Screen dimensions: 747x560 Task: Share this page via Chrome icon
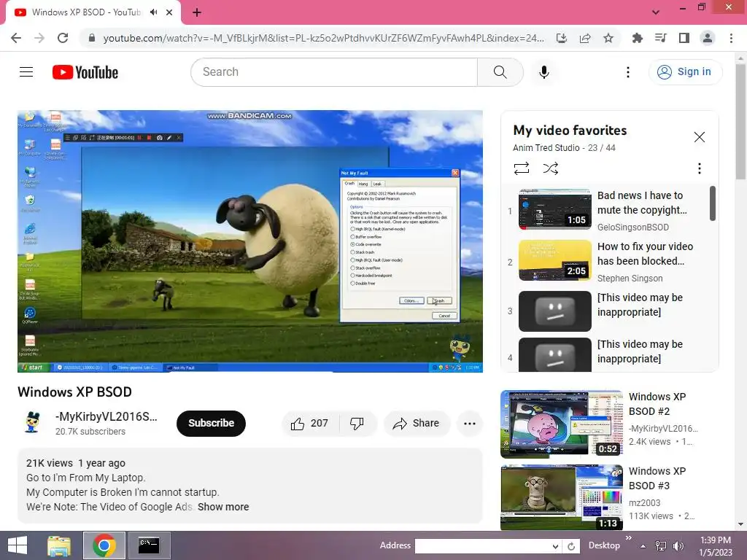[585, 38]
